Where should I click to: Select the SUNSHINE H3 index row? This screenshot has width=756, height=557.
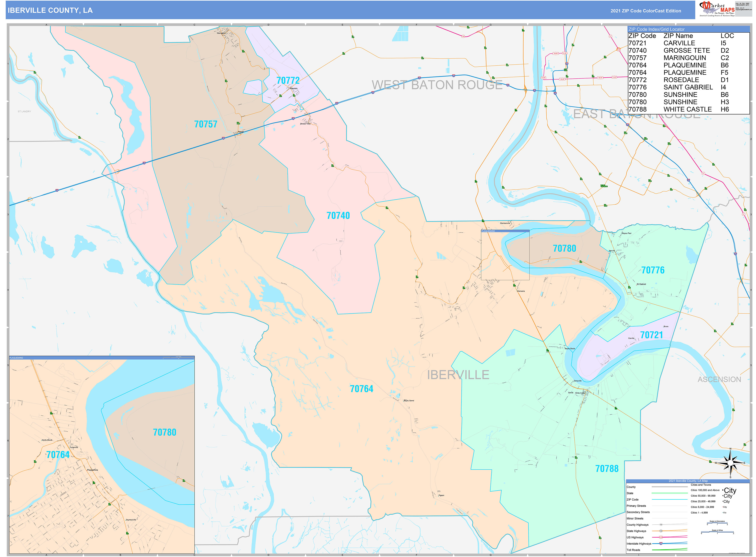[689, 102]
